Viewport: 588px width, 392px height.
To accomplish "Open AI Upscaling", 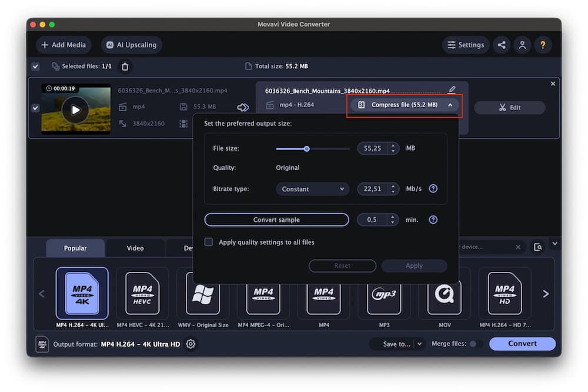I will coord(131,45).
